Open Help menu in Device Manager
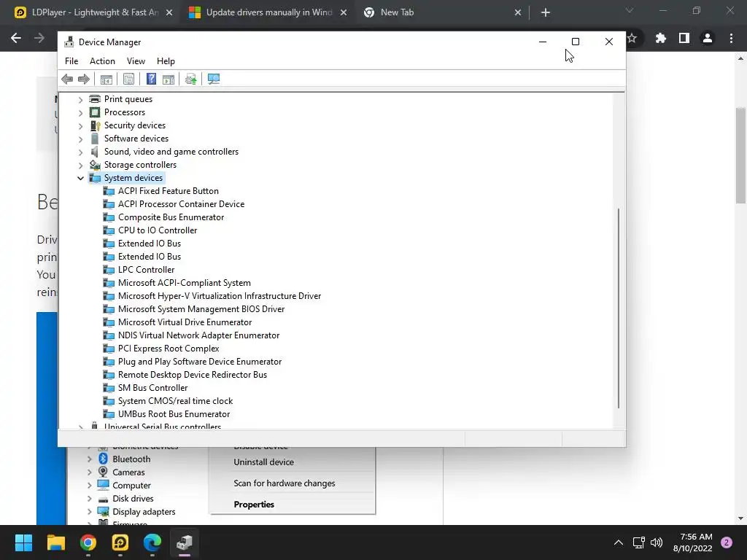This screenshot has width=747, height=560. (x=166, y=61)
